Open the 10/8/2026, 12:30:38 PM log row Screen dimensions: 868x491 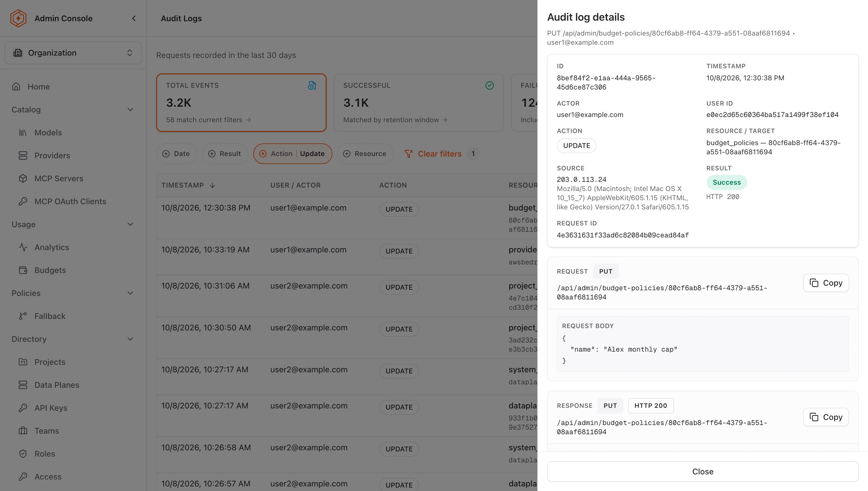pos(346,218)
